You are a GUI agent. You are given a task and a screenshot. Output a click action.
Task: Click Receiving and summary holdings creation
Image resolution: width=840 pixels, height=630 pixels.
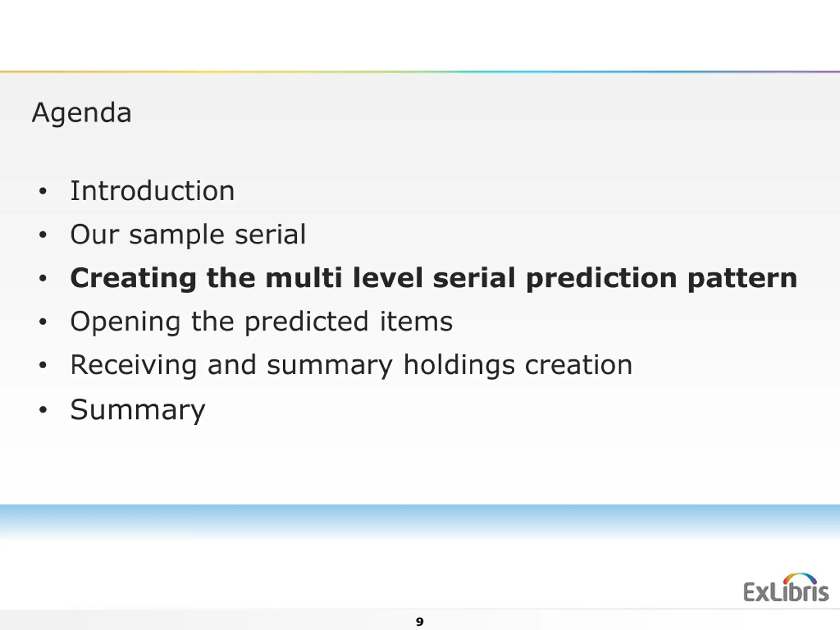(351, 365)
